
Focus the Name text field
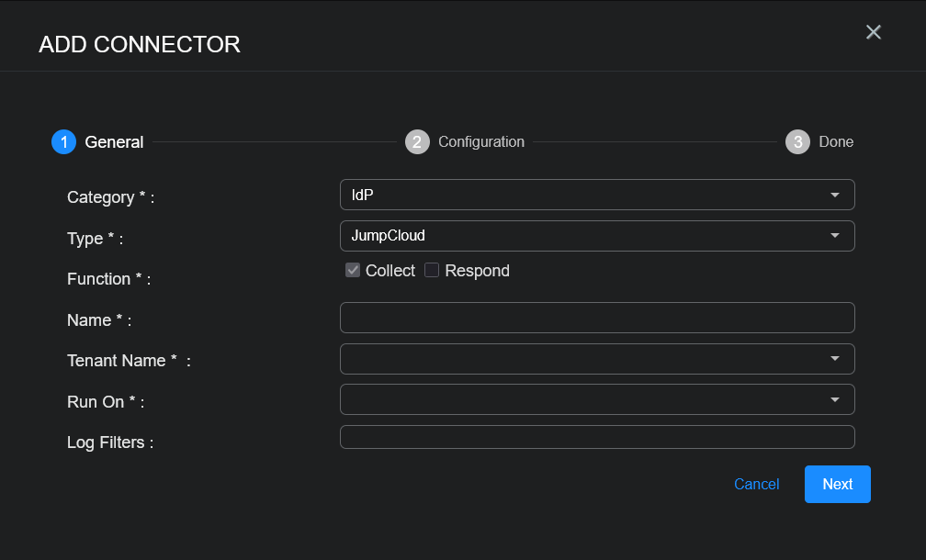click(597, 318)
